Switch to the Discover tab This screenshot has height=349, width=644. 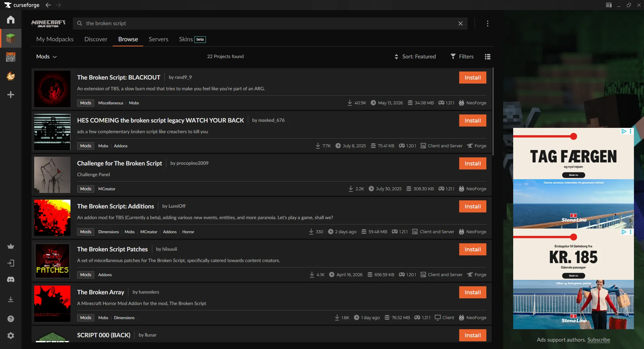click(96, 39)
